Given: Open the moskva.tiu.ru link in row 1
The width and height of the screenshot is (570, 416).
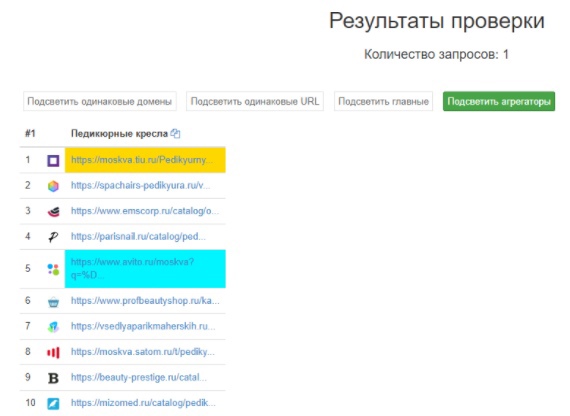Looking at the screenshot, I should (x=142, y=160).
